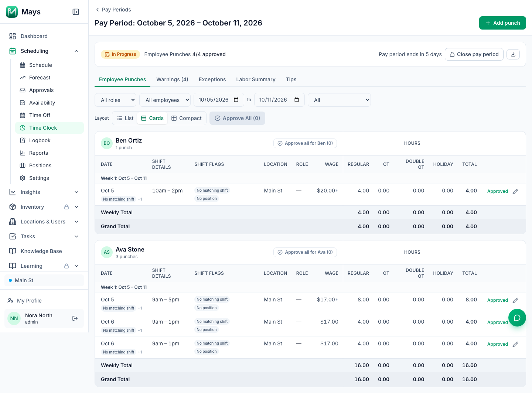Select the Main St location selector

point(44,280)
